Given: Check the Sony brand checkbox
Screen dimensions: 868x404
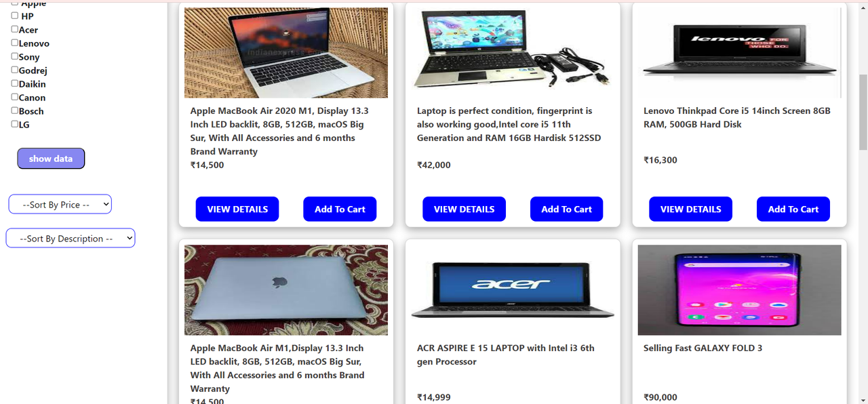Looking at the screenshot, I should [x=15, y=56].
